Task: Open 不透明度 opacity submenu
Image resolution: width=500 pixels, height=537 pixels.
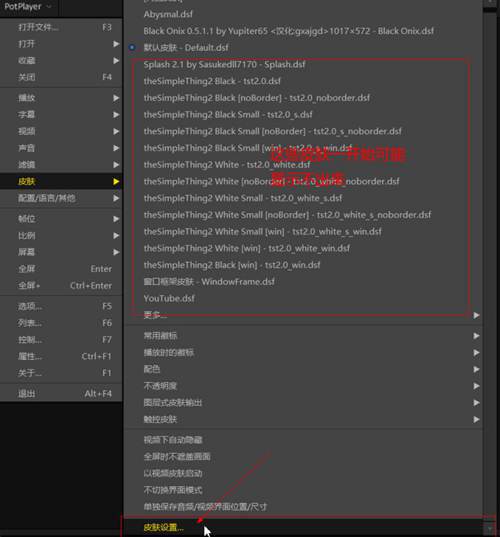Action: coord(303,386)
